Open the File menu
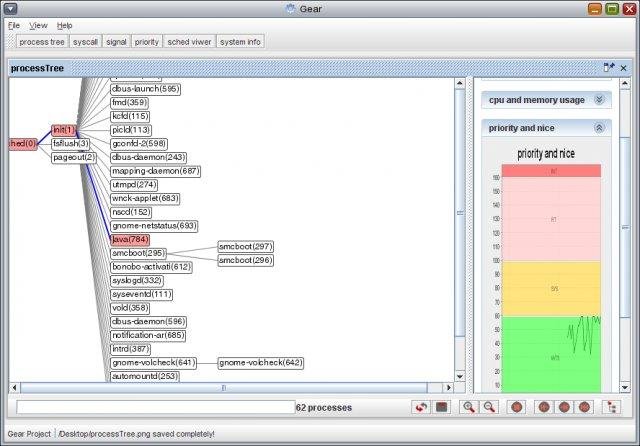This screenshot has height=446, width=640. [x=14, y=25]
